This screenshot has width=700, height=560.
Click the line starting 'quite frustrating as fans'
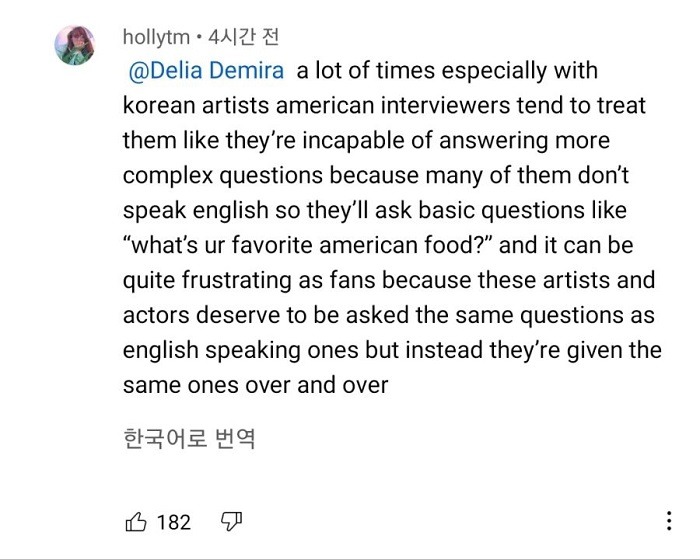(x=389, y=280)
